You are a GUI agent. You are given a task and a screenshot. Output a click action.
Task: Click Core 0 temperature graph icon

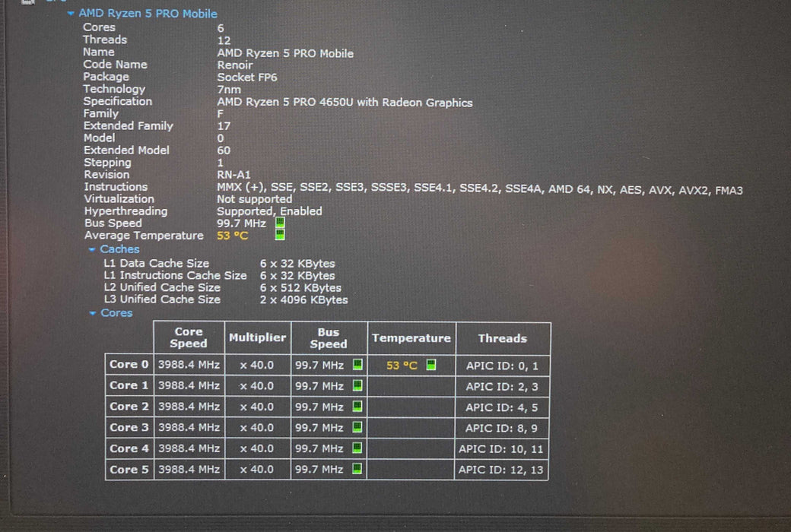click(x=430, y=365)
